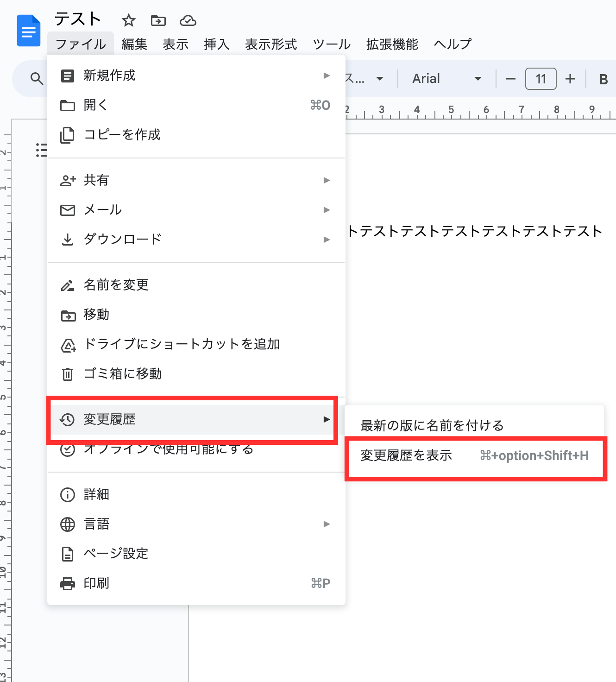Click the document body text テストテスト
This screenshot has width=616, height=682.
tap(474, 231)
